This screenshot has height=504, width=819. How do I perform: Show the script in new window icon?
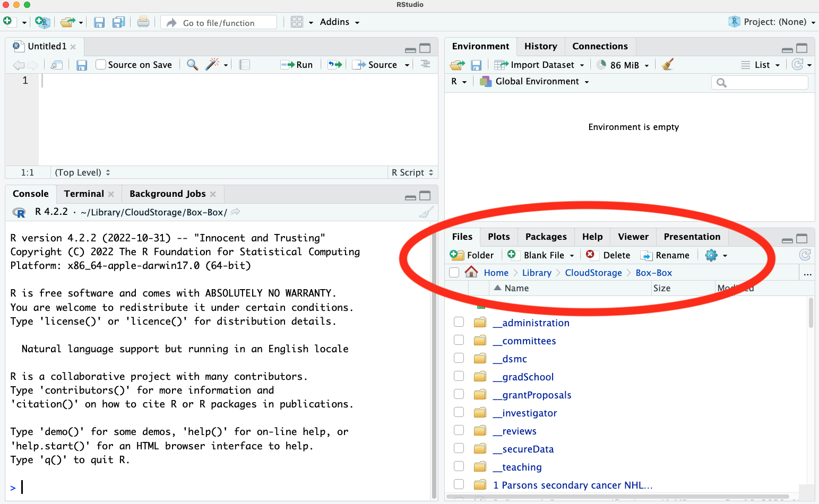pos(57,65)
